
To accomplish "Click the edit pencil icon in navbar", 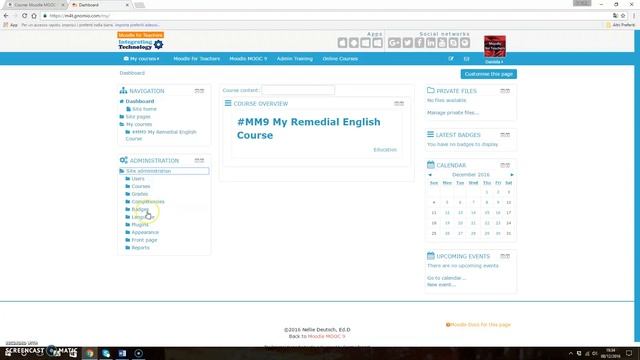I will 451,59.
